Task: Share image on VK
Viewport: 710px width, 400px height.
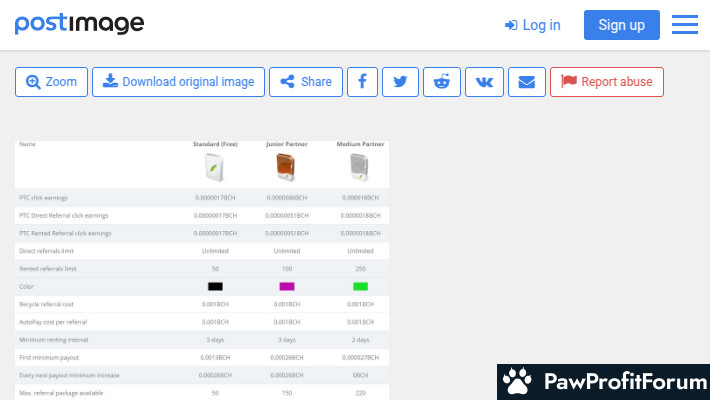Action: tap(484, 82)
